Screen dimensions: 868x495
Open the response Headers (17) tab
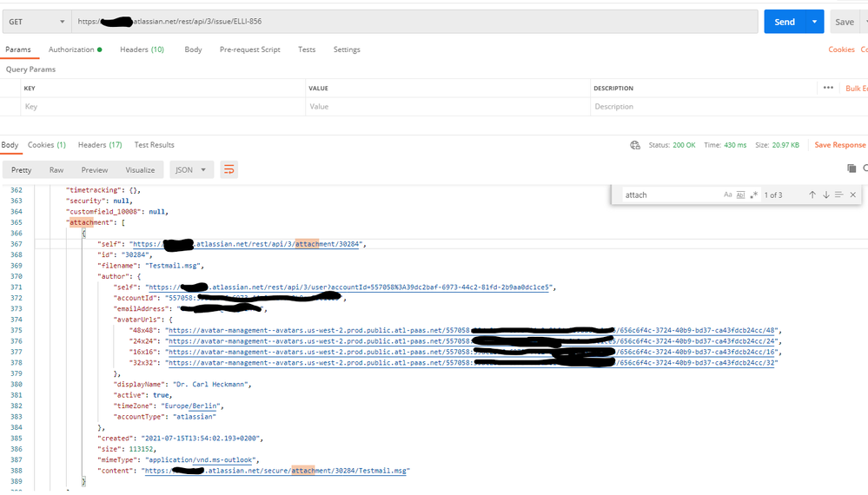point(100,144)
